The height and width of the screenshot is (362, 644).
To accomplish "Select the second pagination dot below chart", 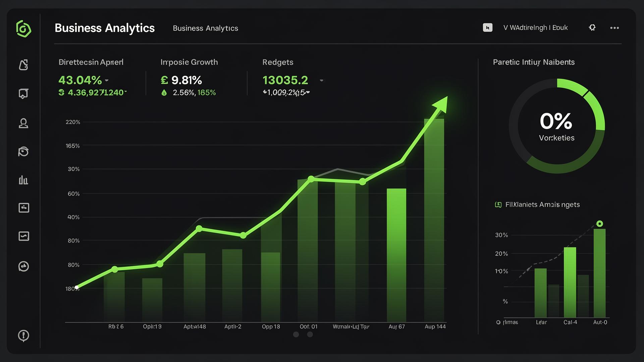I will click(310, 334).
